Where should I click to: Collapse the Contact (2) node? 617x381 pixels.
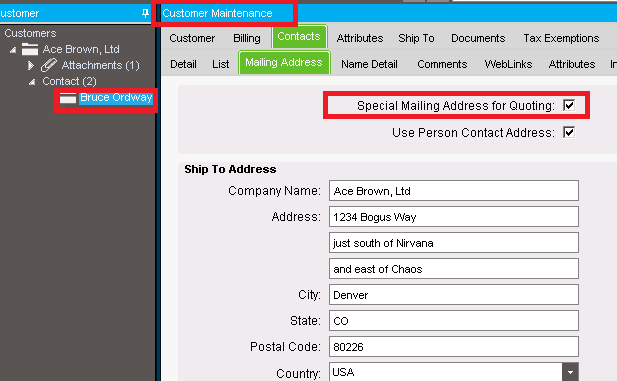click(x=32, y=82)
